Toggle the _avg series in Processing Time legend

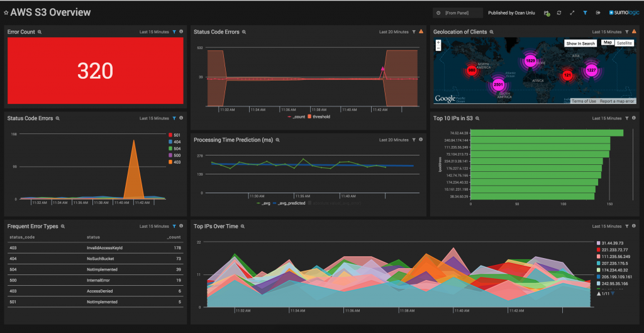263,203
